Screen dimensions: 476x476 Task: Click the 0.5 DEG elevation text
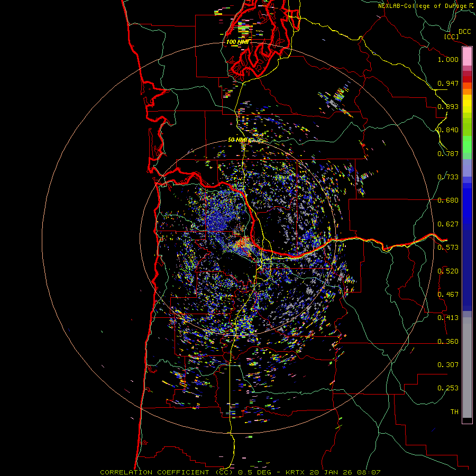pos(255,472)
